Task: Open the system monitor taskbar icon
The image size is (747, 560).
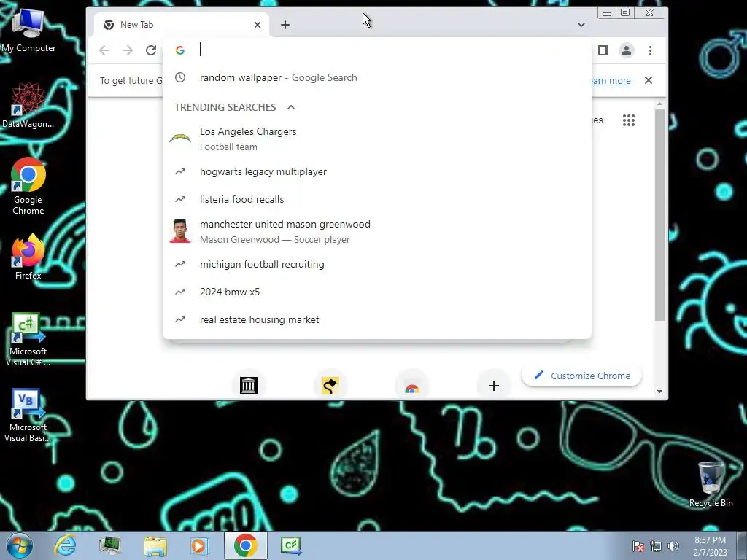Action: tap(110, 545)
